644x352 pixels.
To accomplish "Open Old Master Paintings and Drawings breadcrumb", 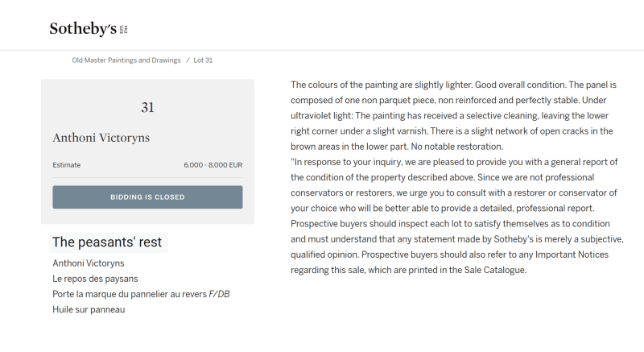I will [x=126, y=60].
